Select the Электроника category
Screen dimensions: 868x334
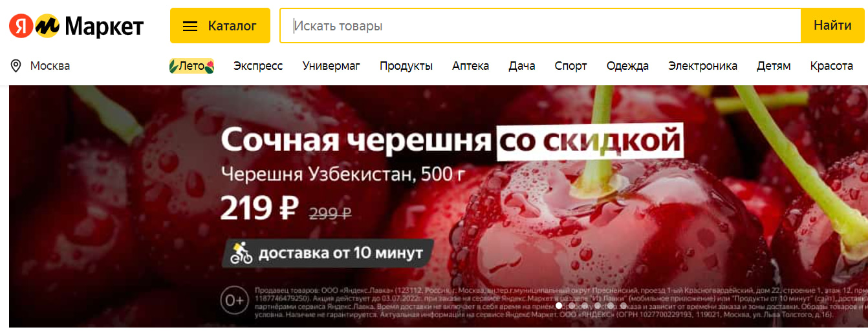(x=702, y=65)
